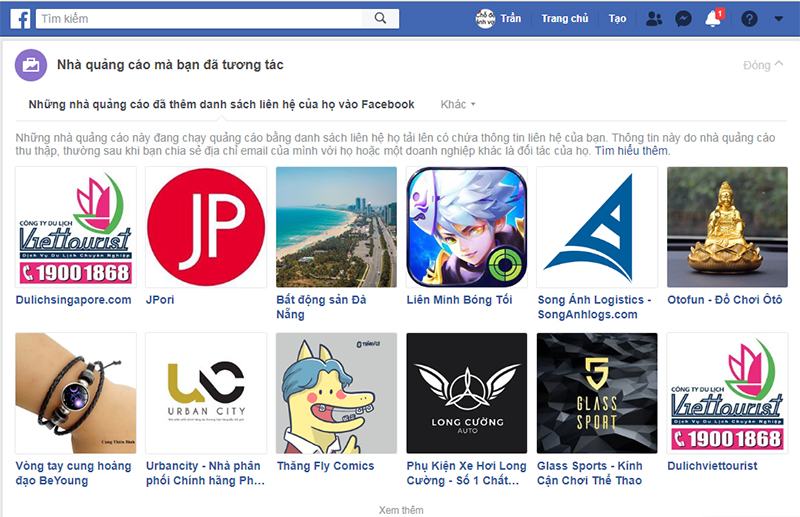Click the Liên Minh Bóng Tối game icon
The height and width of the screenshot is (517, 800).
pos(467,227)
